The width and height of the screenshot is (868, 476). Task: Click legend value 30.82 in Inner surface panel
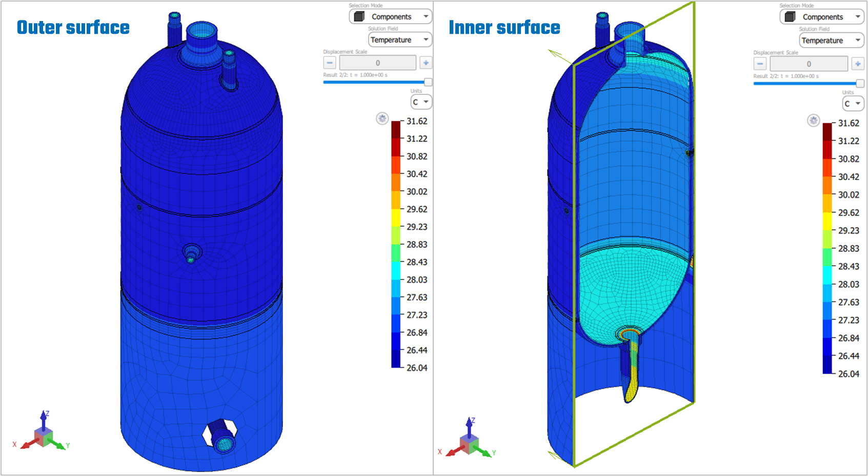(x=849, y=159)
